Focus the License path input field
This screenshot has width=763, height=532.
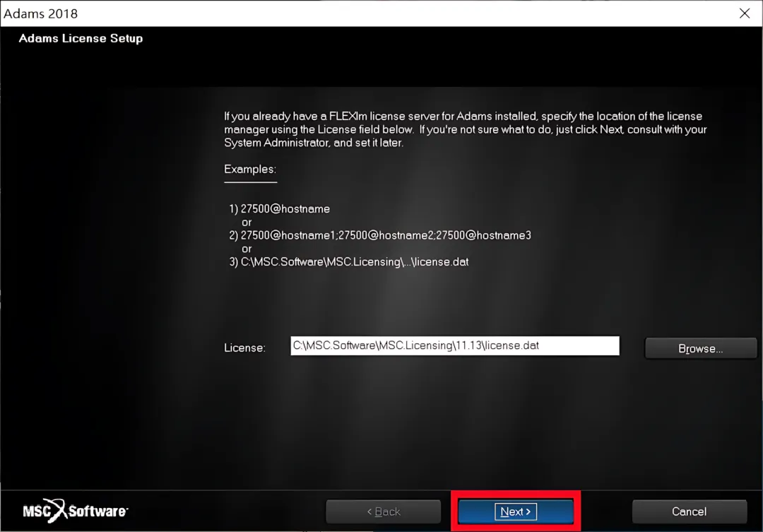click(x=455, y=345)
